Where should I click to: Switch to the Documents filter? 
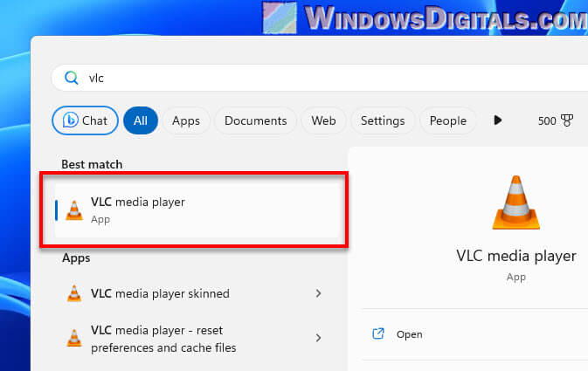(255, 120)
